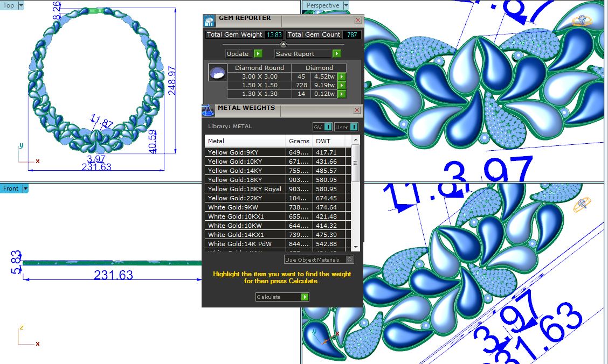Open the Front viewport dropdown menu
Viewport: 608px width, 364px height.
pyautogui.click(x=25, y=188)
